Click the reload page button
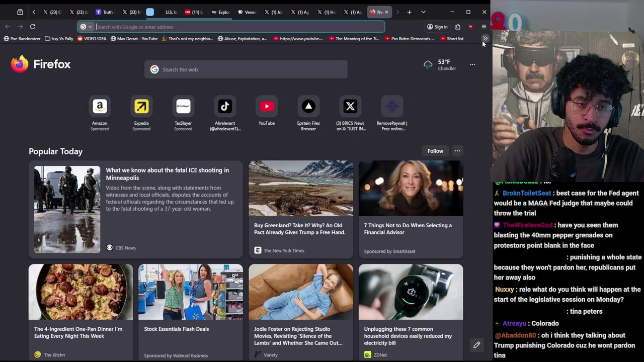This screenshot has height=362, width=644. click(x=33, y=27)
